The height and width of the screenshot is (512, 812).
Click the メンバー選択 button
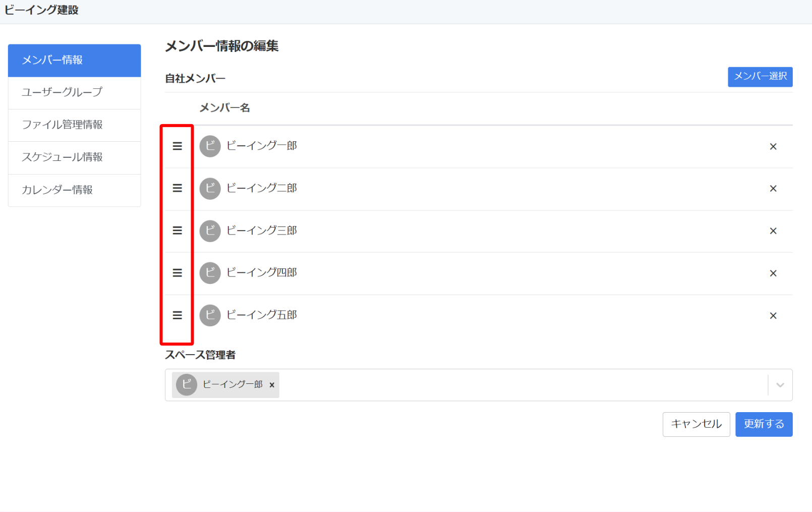point(760,77)
